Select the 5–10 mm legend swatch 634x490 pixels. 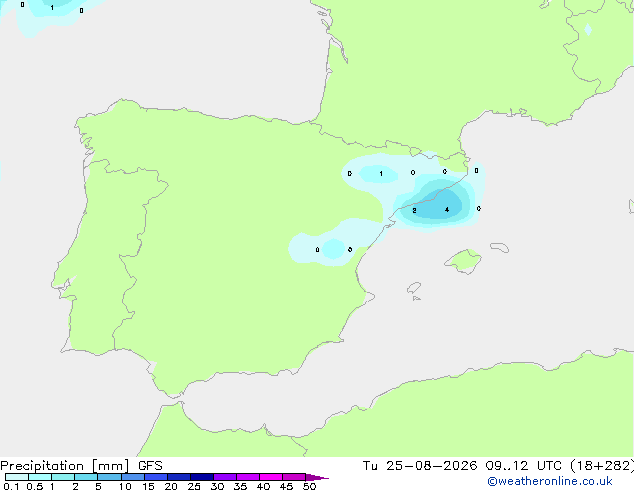pos(109,477)
